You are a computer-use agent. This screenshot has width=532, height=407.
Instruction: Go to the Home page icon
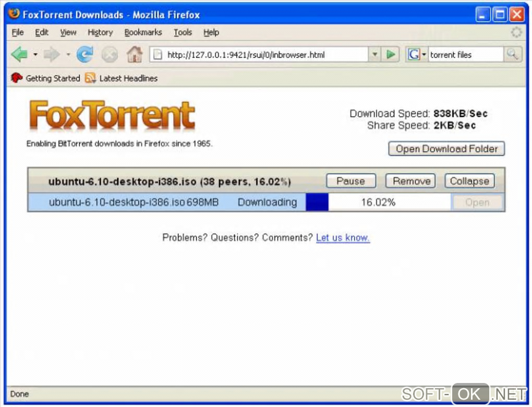pyautogui.click(x=135, y=54)
